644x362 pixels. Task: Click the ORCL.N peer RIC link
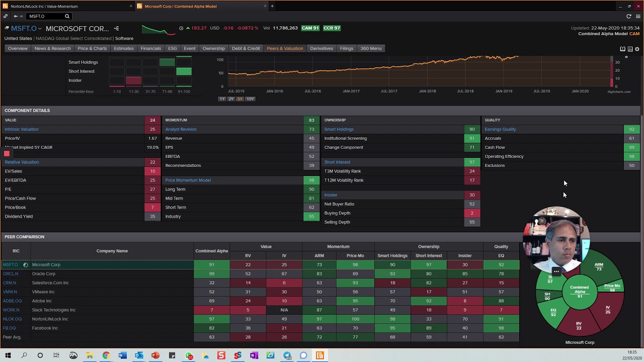coord(10,274)
